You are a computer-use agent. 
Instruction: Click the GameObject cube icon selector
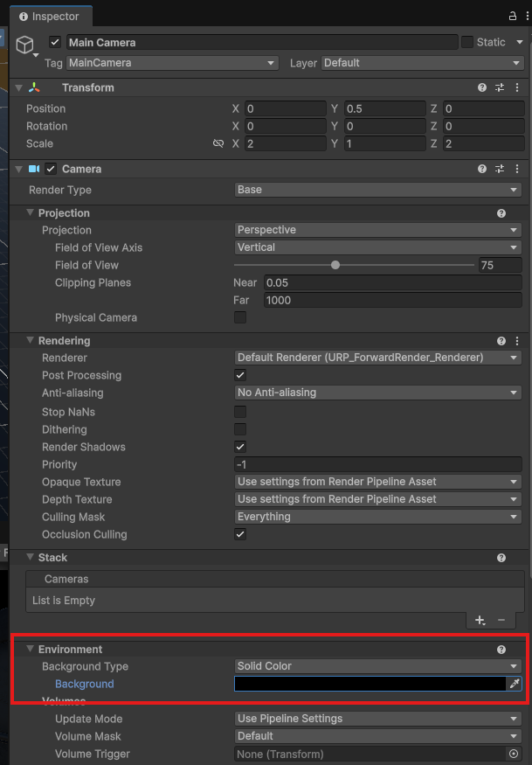(x=25, y=44)
